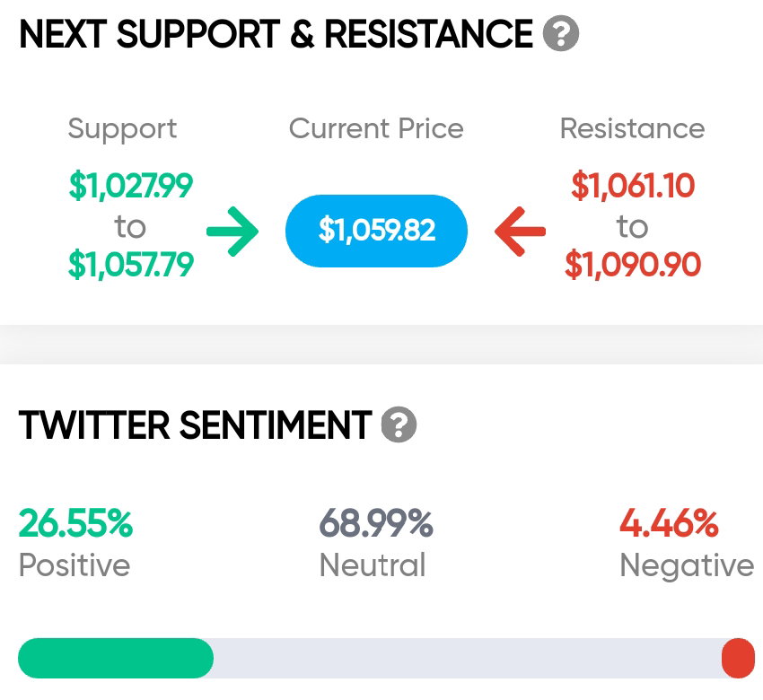Click the Support column label
The height and width of the screenshot is (700, 763).
122,129
